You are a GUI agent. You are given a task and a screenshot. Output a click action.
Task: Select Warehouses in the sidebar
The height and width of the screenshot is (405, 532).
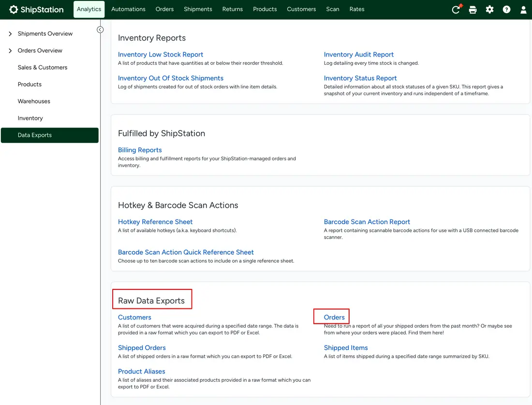pyautogui.click(x=34, y=101)
